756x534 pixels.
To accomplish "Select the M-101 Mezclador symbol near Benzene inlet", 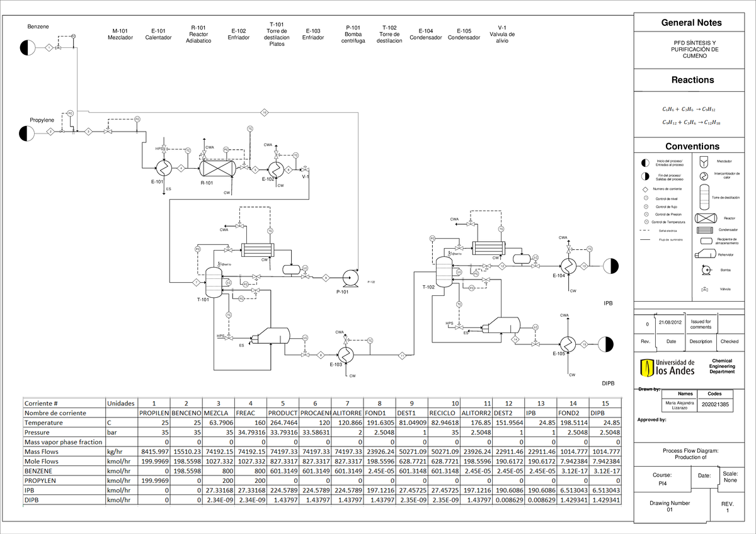I will pyautogui.click(x=77, y=131).
